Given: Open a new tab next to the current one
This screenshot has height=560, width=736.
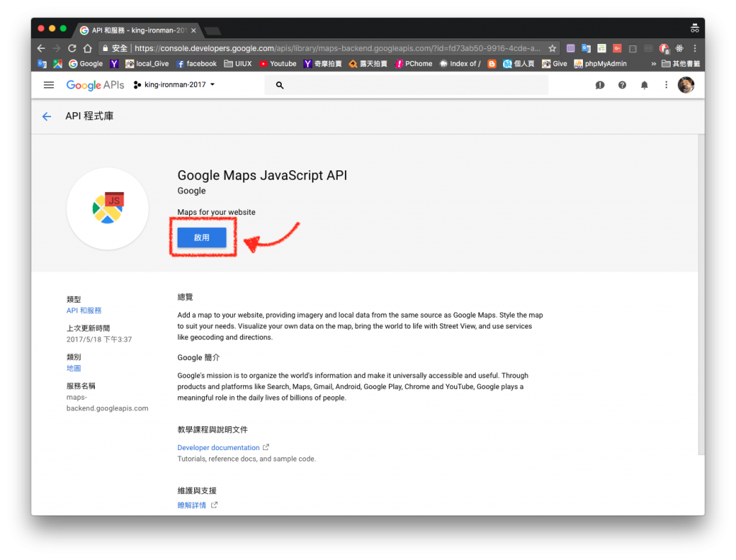Looking at the screenshot, I should [x=213, y=32].
